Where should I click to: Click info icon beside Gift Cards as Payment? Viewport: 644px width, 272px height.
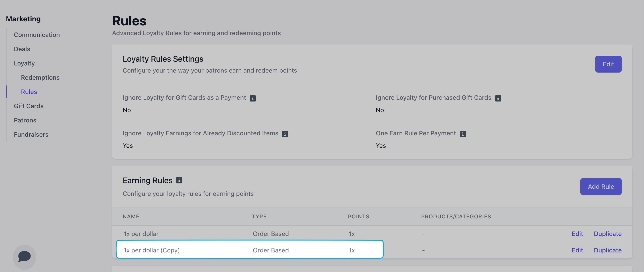tap(253, 98)
